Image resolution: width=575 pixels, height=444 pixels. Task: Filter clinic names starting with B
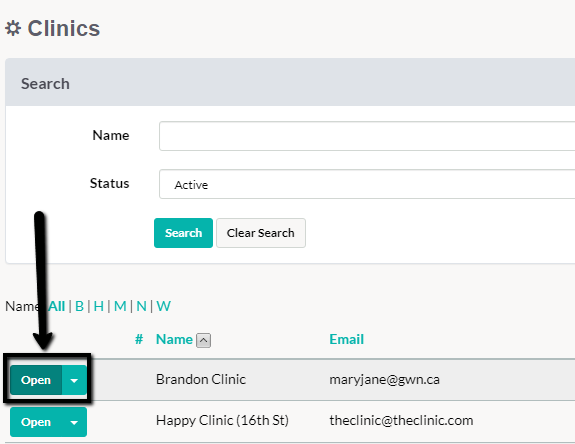[x=79, y=306]
